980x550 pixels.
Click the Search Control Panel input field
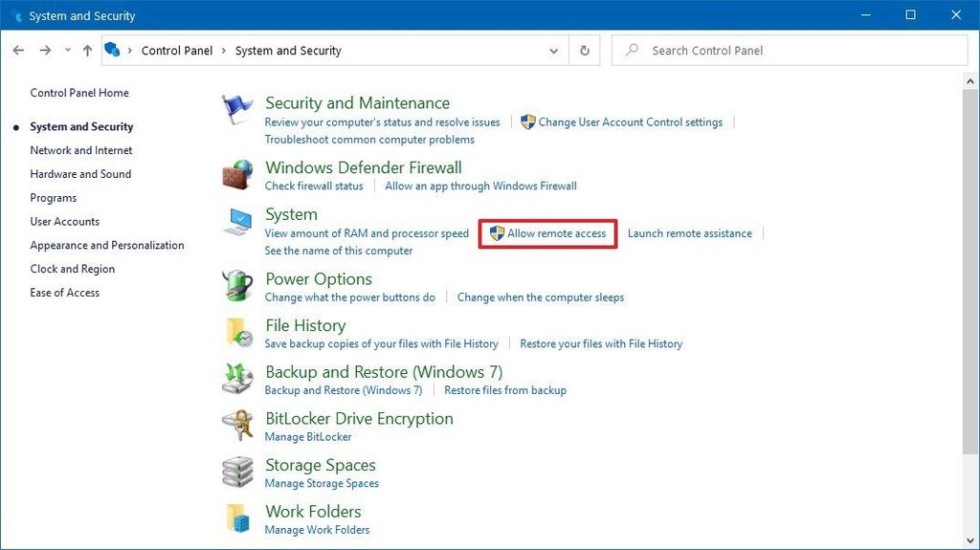point(794,51)
